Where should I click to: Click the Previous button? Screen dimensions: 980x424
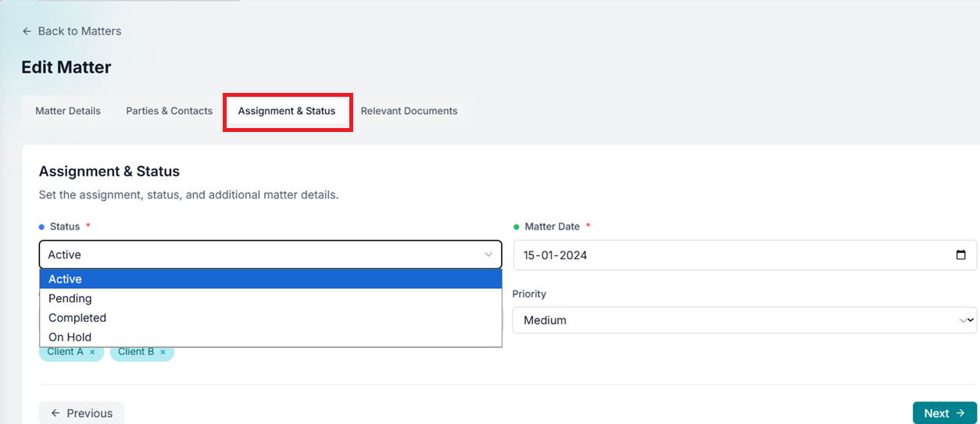(x=81, y=413)
